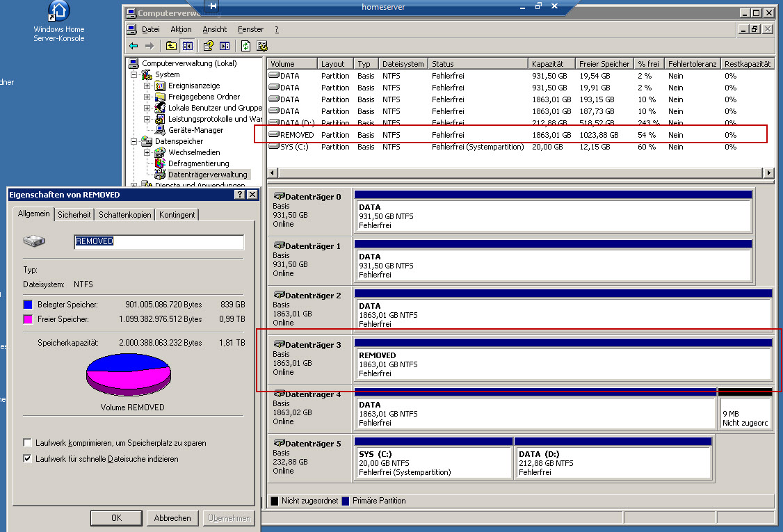Collapse the System tree node
Screen dimensions: 783x532
coord(134,74)
